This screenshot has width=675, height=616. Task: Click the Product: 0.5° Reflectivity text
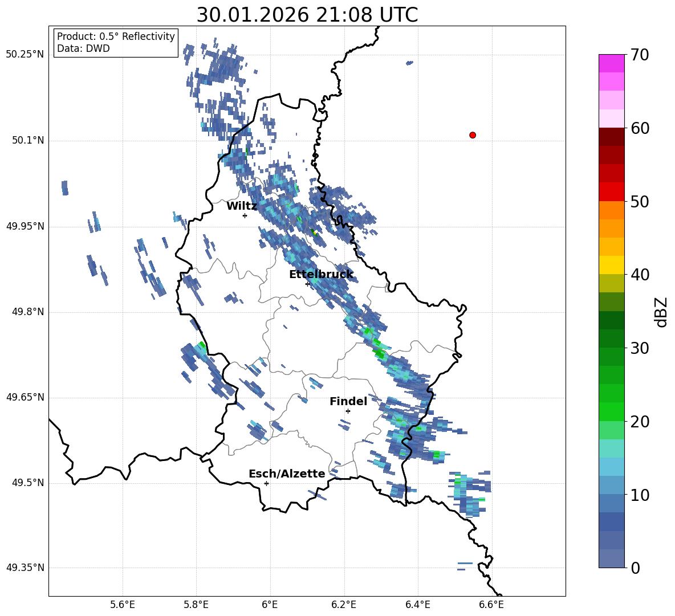[116, 36]
